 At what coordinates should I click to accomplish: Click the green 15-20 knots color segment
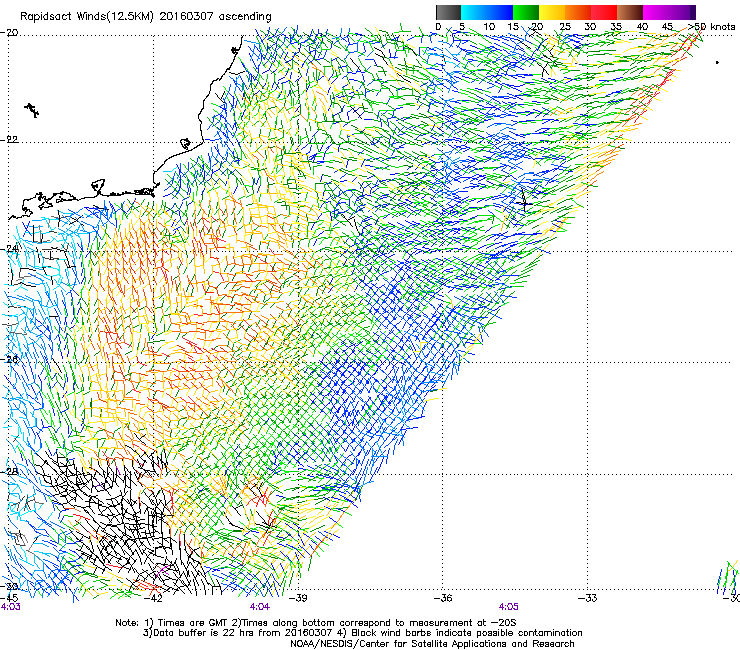pyautogui.click(x=526, y=12)
